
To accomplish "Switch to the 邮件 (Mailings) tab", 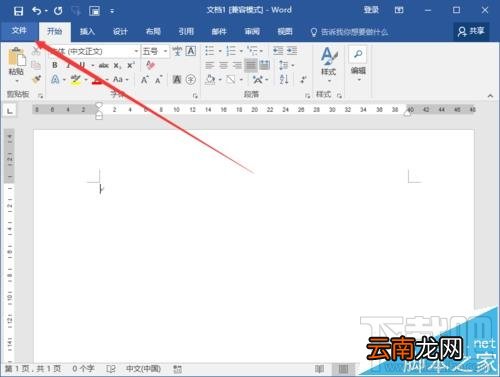I will pyautogui.click(x=219, y=32).
